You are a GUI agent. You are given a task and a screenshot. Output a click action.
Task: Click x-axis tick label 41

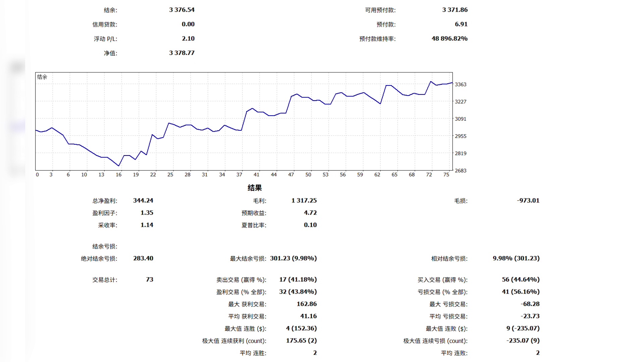coord(256,175)
